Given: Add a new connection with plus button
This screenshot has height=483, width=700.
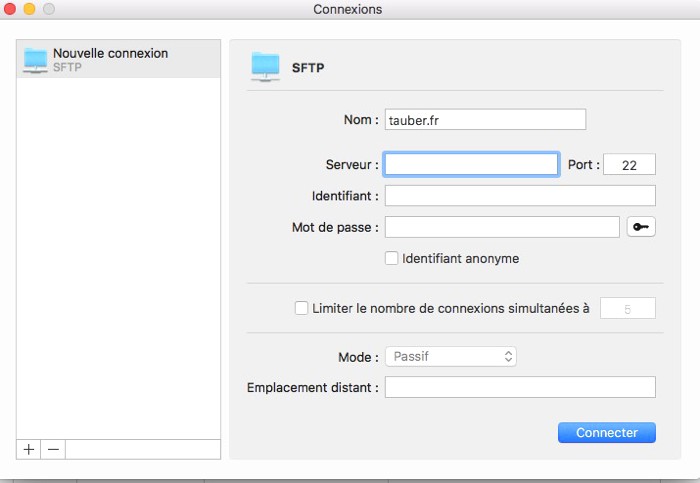Looking at the screenshot, I should (x=29, y=450).
